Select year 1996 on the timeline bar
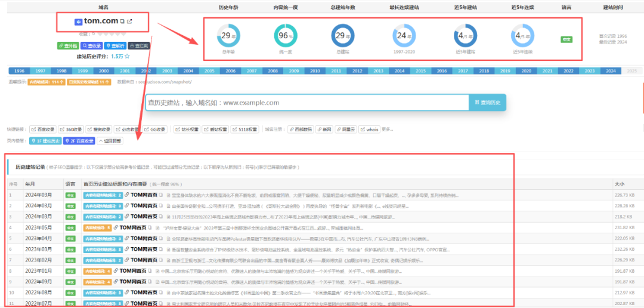Screen dimensions: 644x308 click(x=19, y=70)
